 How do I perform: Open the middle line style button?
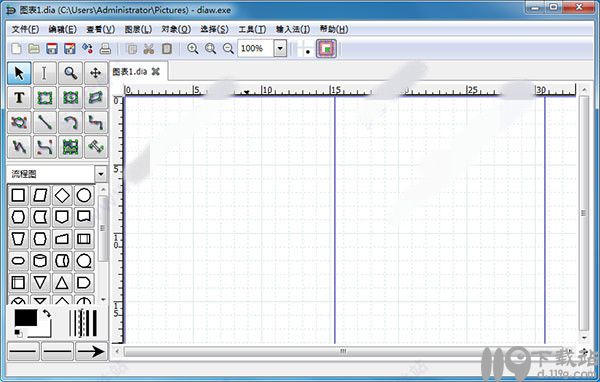point(57,351)
